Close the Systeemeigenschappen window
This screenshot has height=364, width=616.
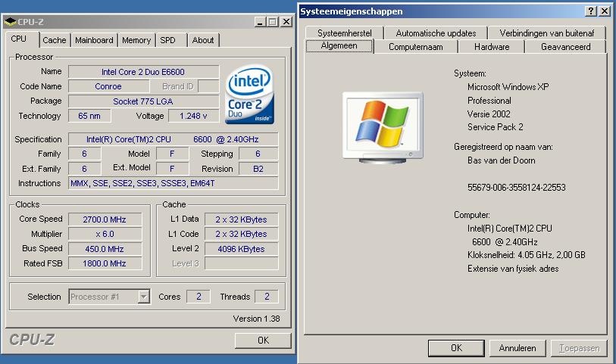coord(604,11)
